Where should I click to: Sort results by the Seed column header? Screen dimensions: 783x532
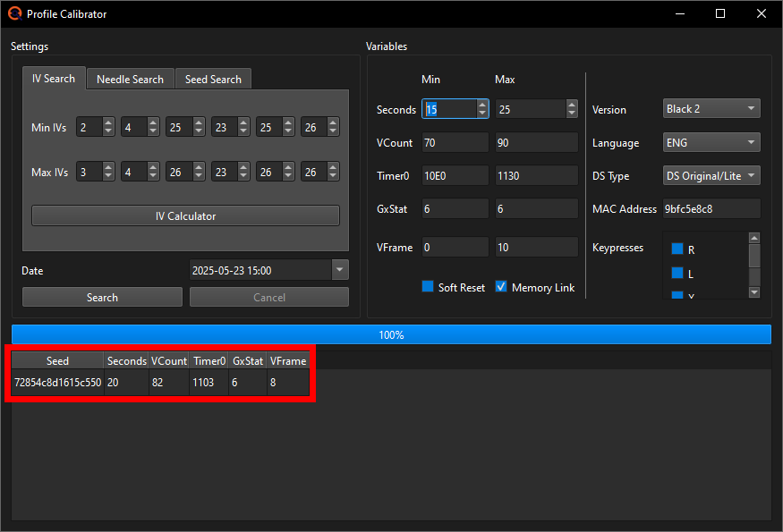pyautogui.click(x=57, y=361)
